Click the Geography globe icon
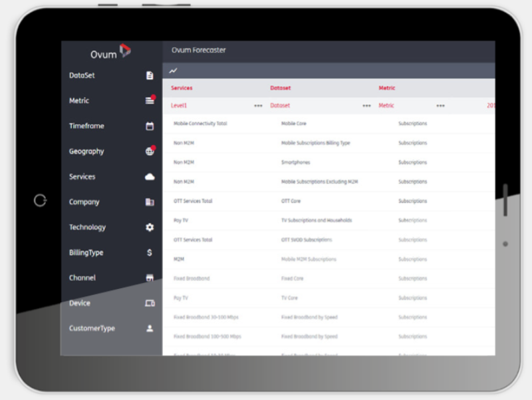The height and width of the screenshot is (400, 532). 150,150
